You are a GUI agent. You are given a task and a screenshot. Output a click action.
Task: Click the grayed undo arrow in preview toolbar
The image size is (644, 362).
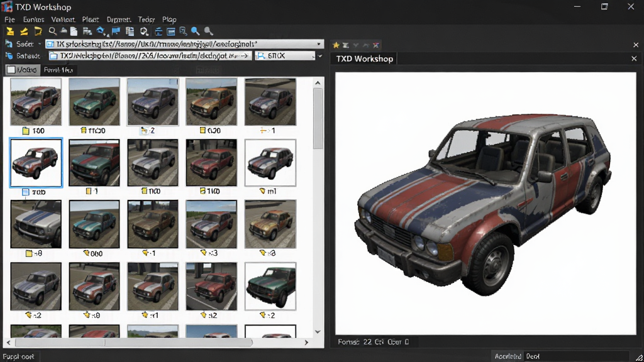365,45
